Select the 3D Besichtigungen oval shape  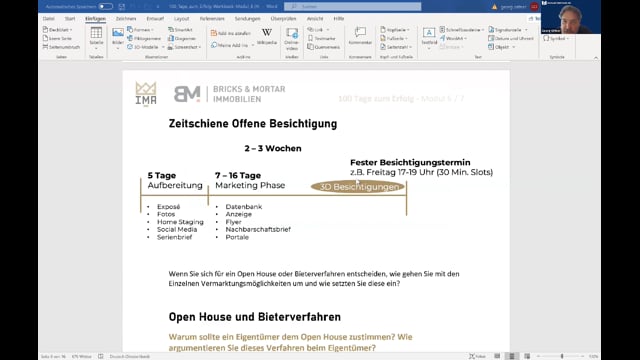(x=358, y=187)
